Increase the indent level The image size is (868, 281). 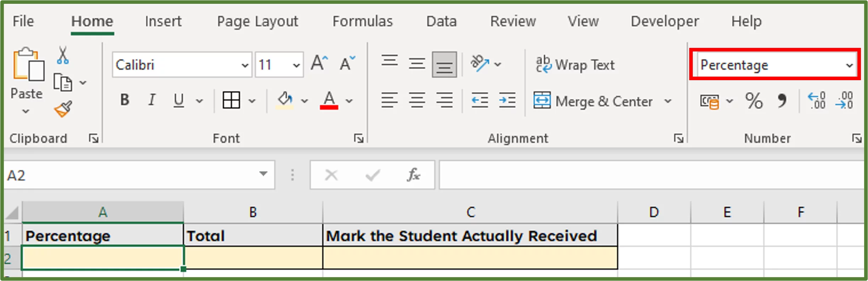point(507,100)
